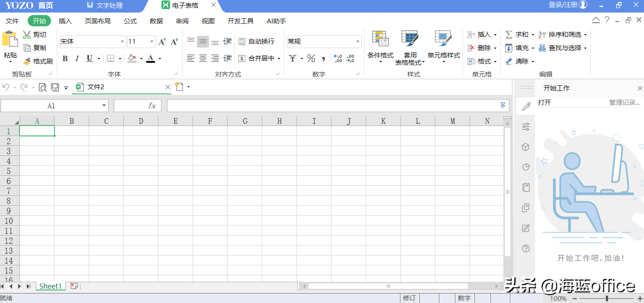Click the Copy icon
The width and height of the screenshot is (644, 303).
(x=27, y=48)
